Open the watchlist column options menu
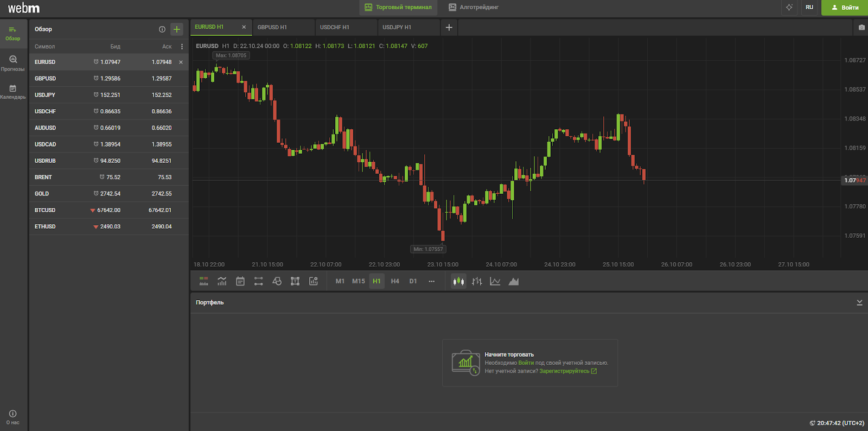Screen dimensions: 868x431 [x=182, y=47]
